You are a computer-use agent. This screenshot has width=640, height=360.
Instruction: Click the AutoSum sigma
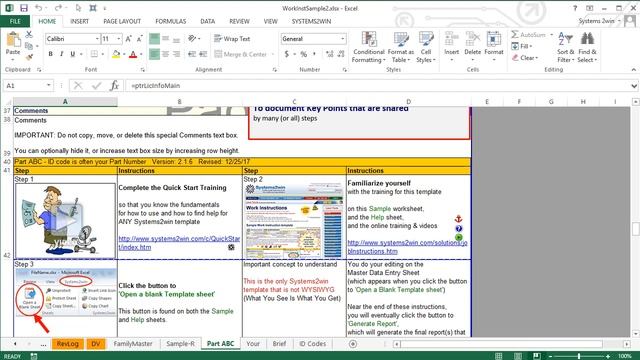coord(515,35)
